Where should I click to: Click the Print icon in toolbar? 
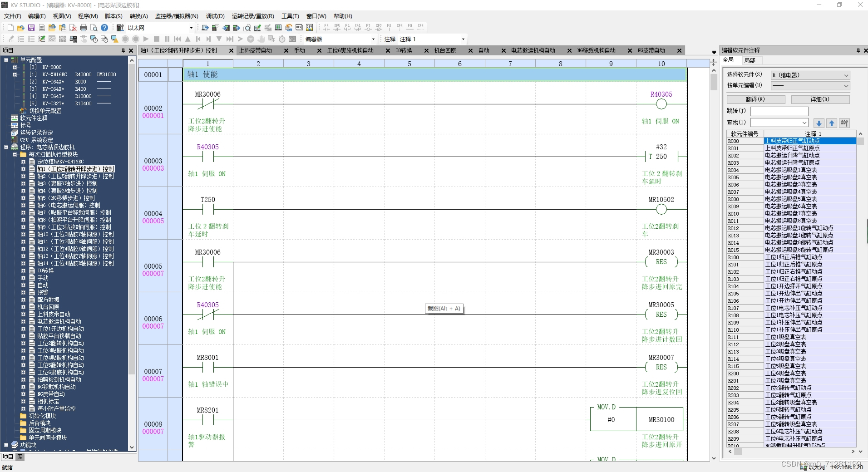click(x=84, y=28)
